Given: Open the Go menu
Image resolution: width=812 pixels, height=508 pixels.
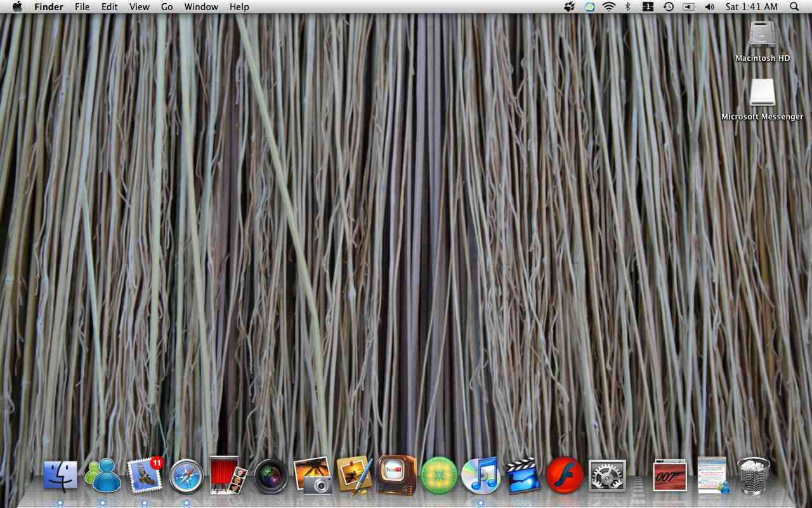Looking at the screenshot, I should (x=167, y=7).
